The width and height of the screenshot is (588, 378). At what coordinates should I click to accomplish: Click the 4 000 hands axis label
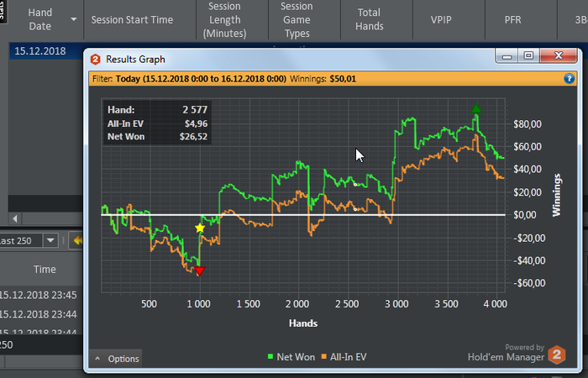point(496,304)
